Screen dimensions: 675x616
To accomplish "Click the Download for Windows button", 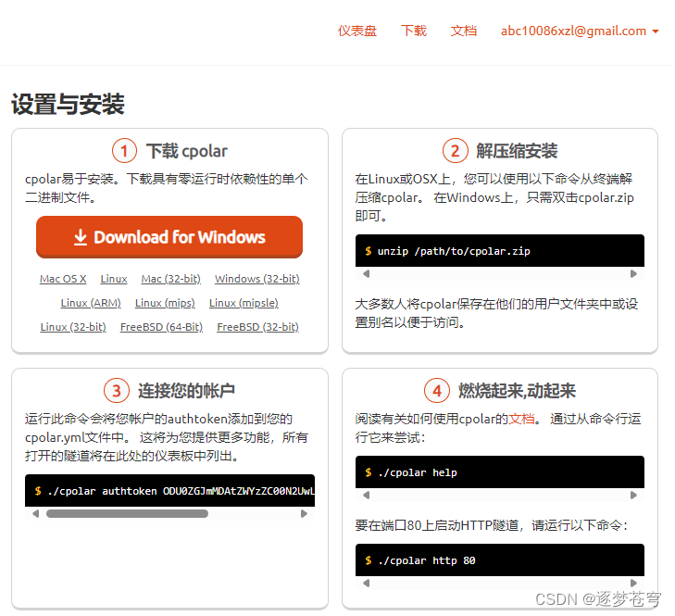I will (170, 238).
